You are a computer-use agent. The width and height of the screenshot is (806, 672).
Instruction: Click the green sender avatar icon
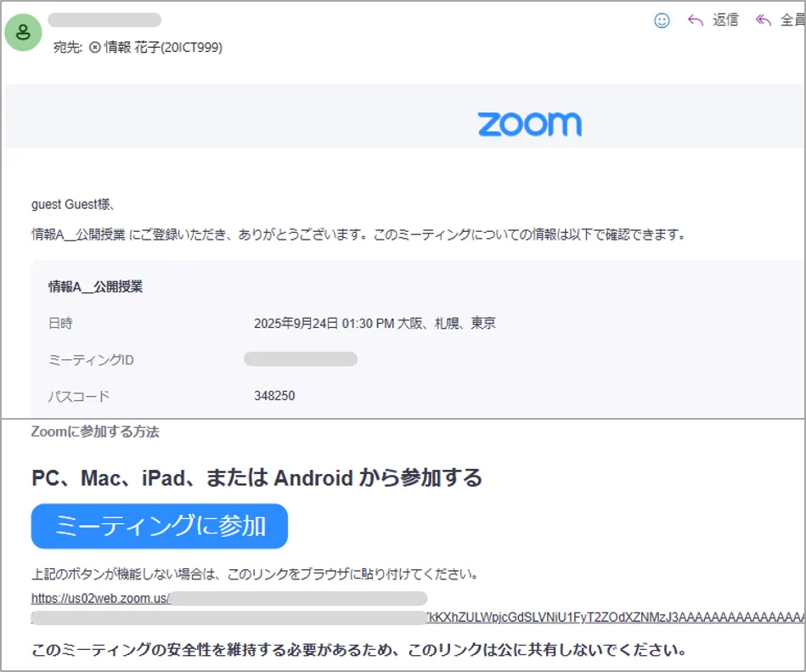[23, 33]
